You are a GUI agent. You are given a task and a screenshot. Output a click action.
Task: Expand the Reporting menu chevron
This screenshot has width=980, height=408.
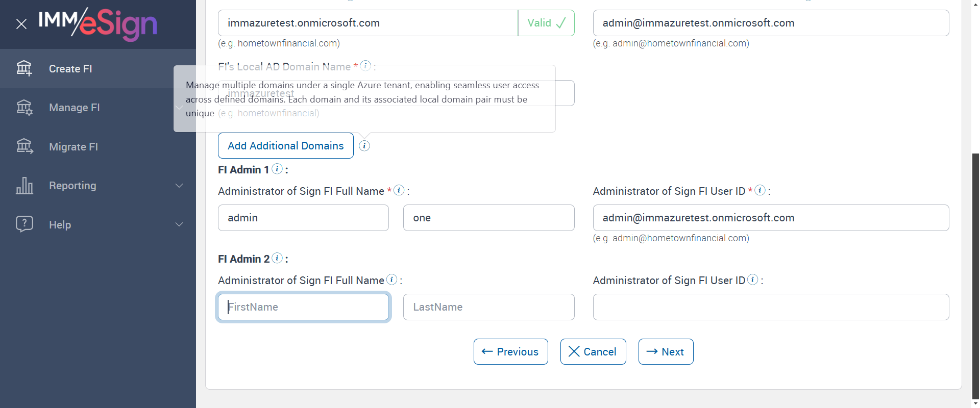tap(179, 186)
